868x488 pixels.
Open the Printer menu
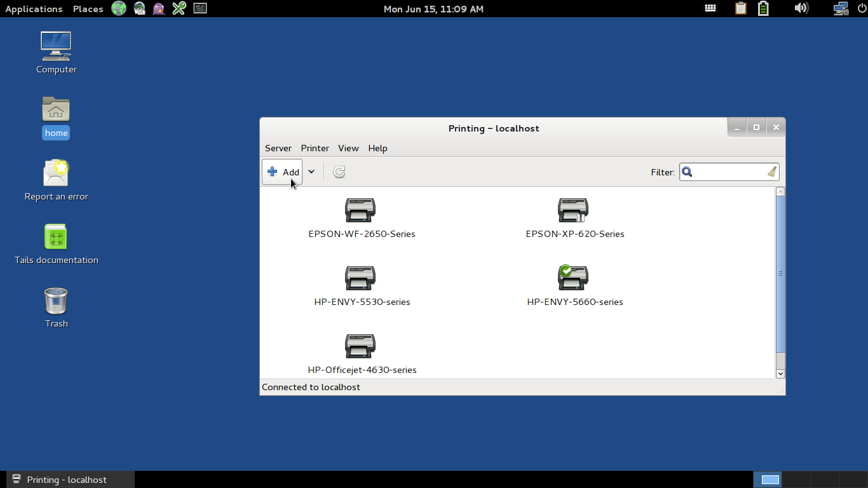(x=315, y=148)
